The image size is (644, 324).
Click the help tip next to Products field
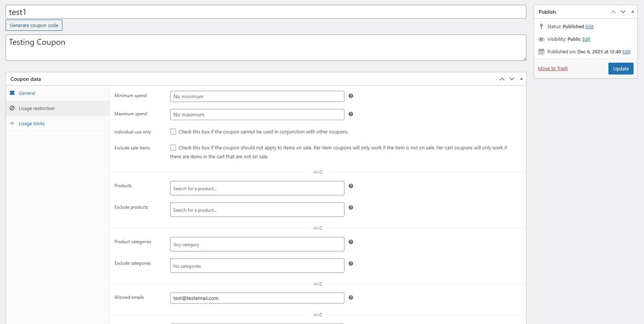point(351,186)
